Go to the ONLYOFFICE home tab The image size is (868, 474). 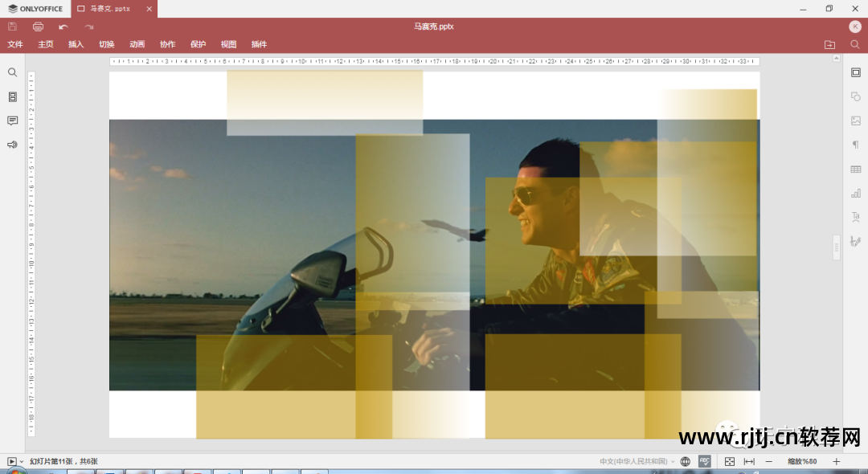point(35,9)
